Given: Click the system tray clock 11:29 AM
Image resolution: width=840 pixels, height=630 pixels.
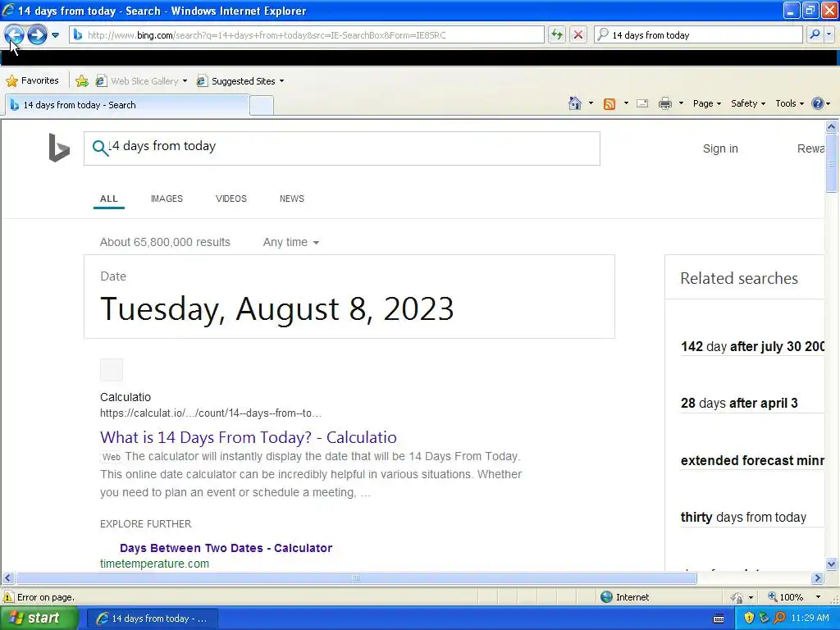Looking at the screenshot, I should [x=810, y=619].
